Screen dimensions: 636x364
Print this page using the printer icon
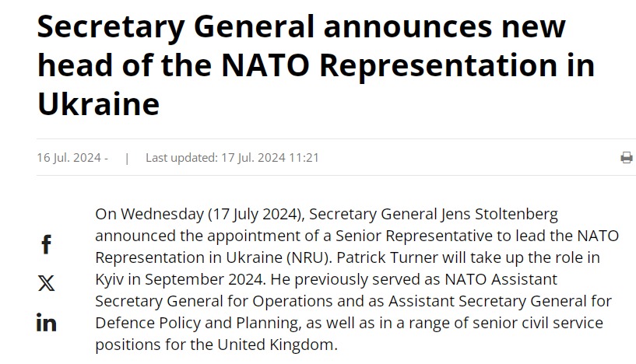pos(626,158)
